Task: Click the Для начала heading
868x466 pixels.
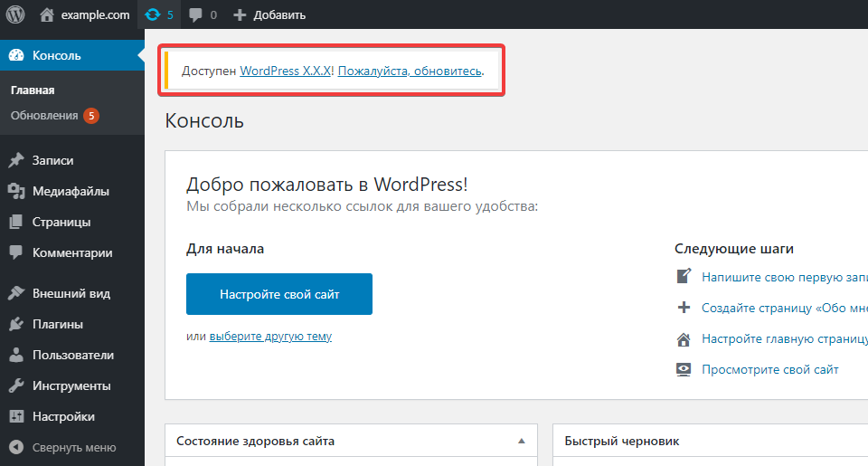Action: (225, 249)
